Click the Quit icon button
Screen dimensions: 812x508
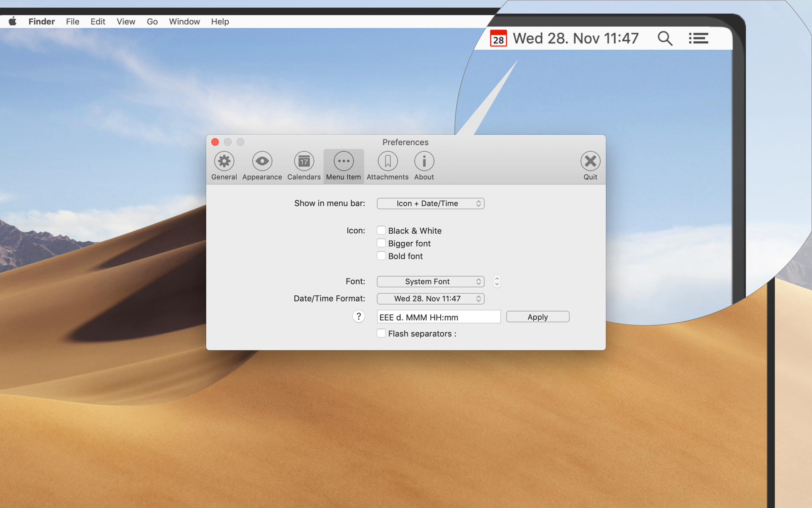(590, 160)
